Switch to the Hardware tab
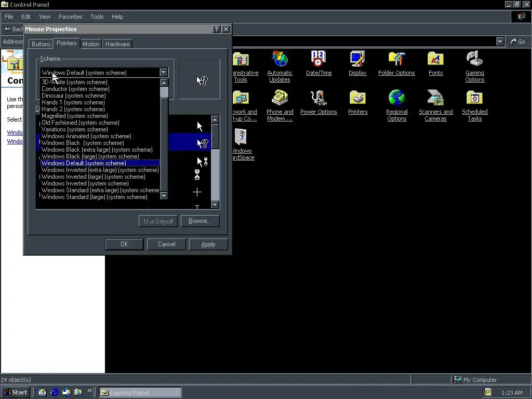 coord(117,44)
